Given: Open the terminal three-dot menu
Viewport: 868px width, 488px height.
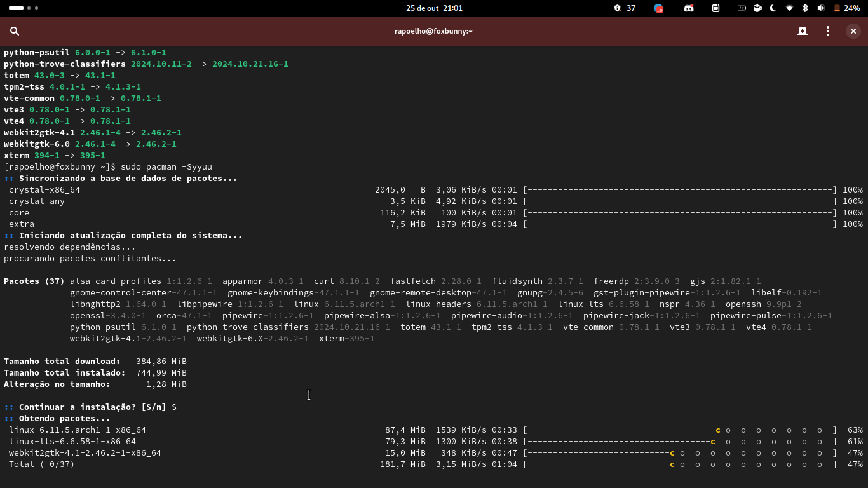Looking at the screenshot, I should tap(828, 31).
